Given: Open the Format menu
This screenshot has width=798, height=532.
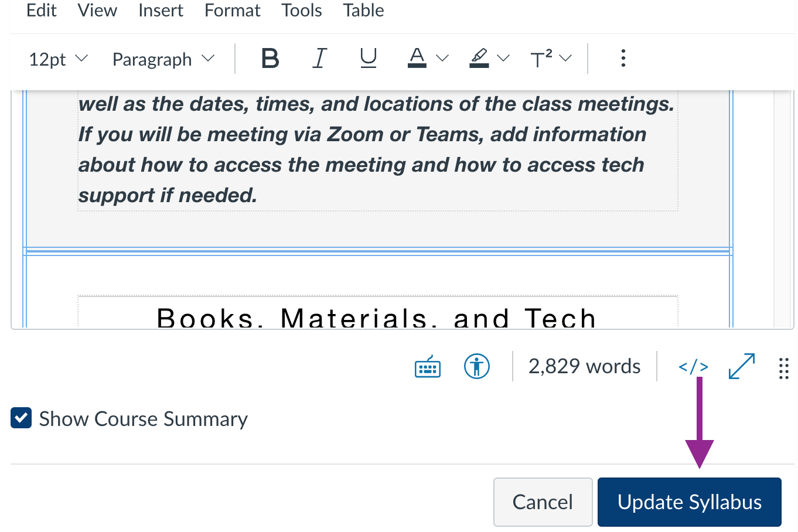Looking at the screenshot, I should [232, 10].
